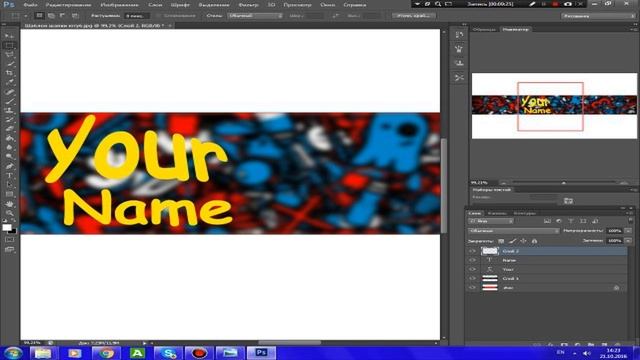Select the Gradient tool
This screenshot has width=640, height=360.
(x=9, y=138)
